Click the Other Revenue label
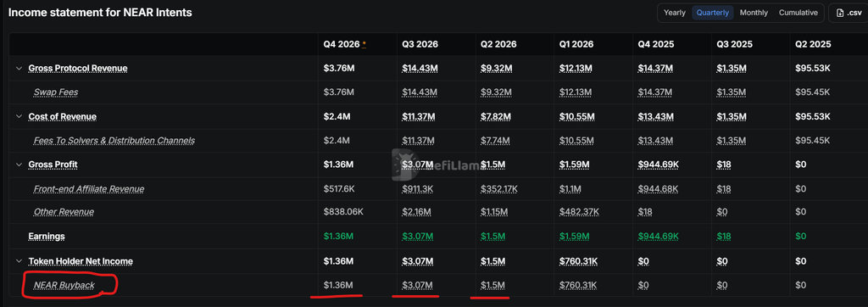This screenshot has height=307, width=868. point(64,212)
